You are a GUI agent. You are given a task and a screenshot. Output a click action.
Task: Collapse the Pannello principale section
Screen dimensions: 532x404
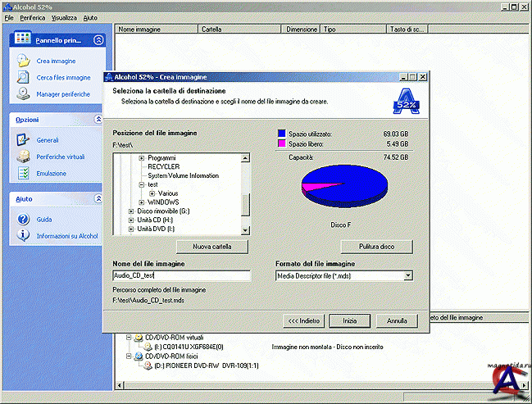[98, 39]
